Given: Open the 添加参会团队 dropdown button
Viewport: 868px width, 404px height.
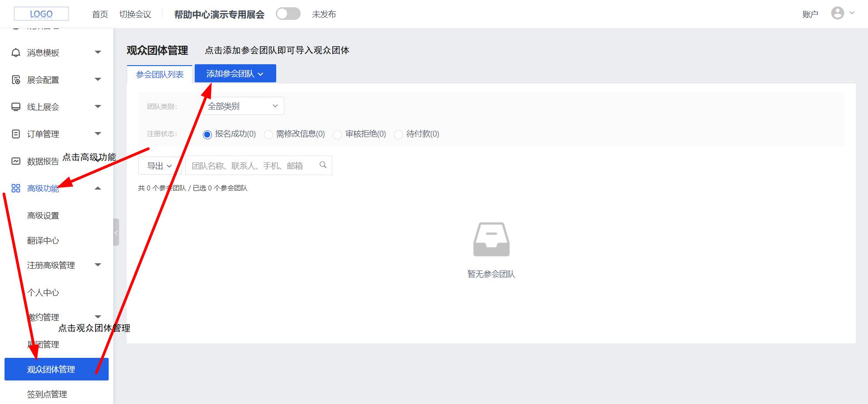Looking at the screenshot, I should [x=235, y=74].
